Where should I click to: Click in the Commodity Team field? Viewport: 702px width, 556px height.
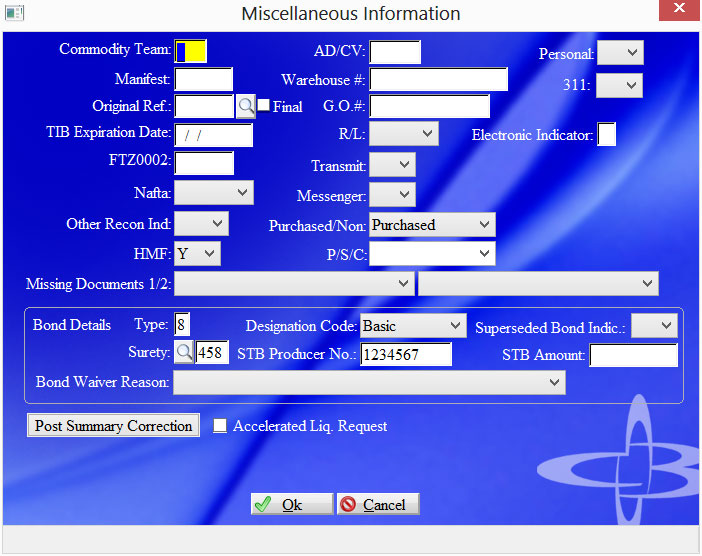(x=191, y=51)
